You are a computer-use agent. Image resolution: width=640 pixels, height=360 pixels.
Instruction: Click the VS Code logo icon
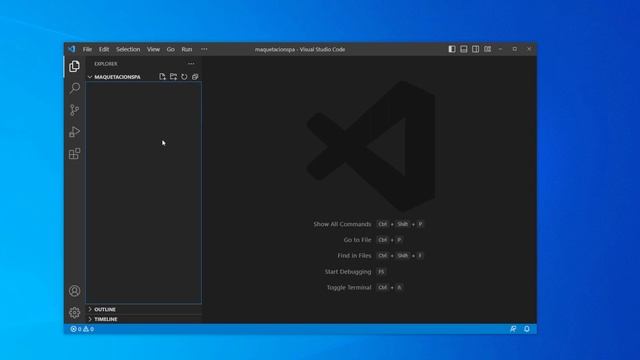point(72,49)
